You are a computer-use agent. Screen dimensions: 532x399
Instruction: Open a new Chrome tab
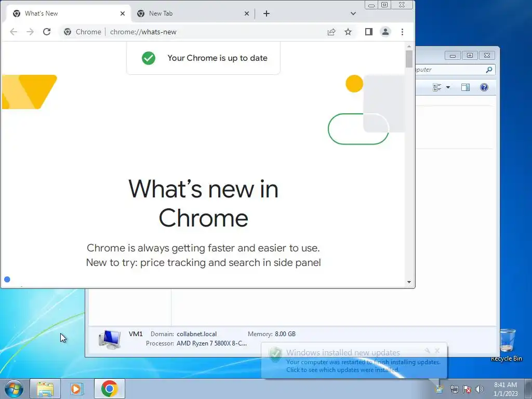coord(267,14)
